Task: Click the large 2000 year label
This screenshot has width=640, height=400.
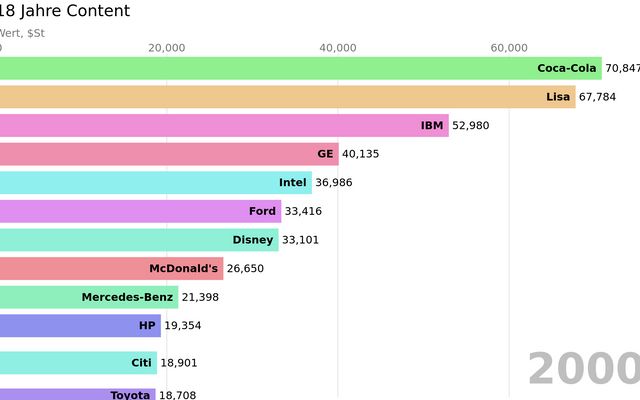Action: pos(583,370)
